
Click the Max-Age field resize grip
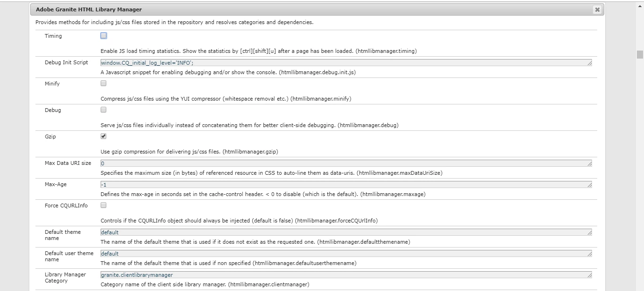coord(589,185)
